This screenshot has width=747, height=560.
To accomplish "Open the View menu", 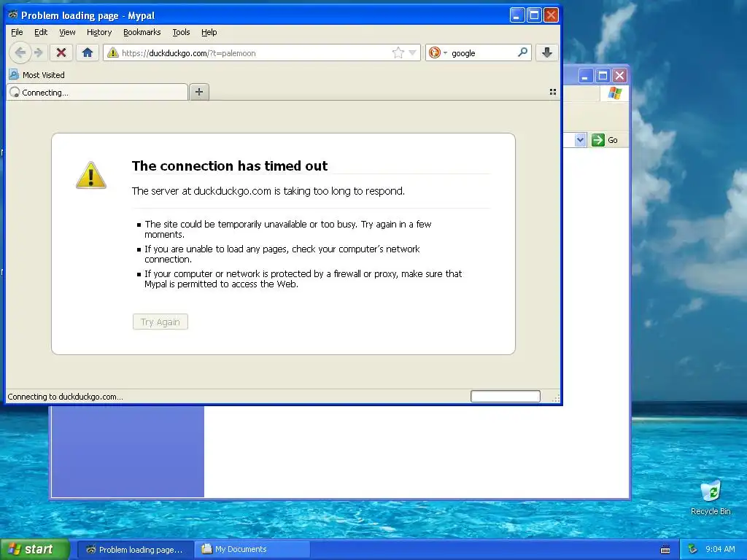I will [x=67, y=32].
